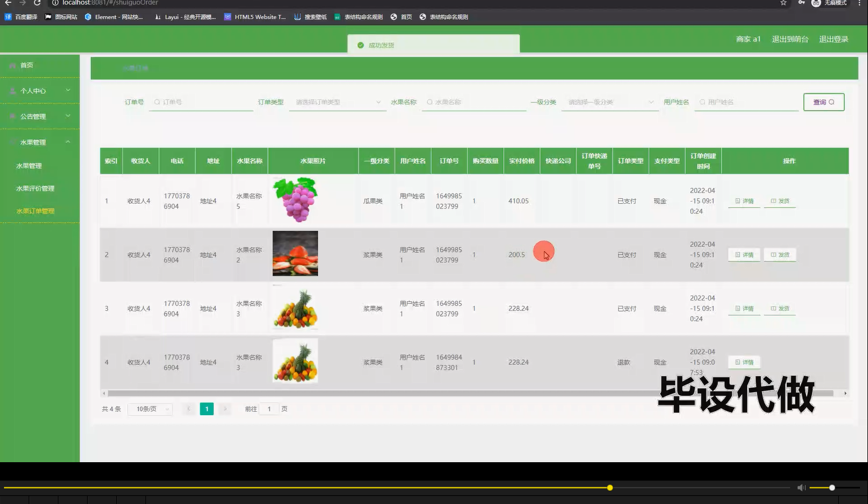This screenshot has width=868, height=504.
Task: Click 详情 for order row 2
Action: coord(744,255)
